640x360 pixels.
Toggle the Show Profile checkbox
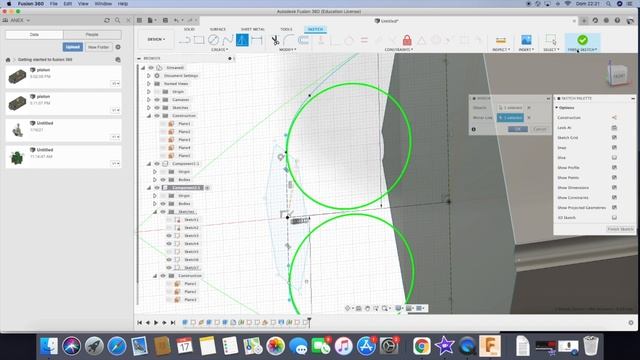click(x=614, y=167)
